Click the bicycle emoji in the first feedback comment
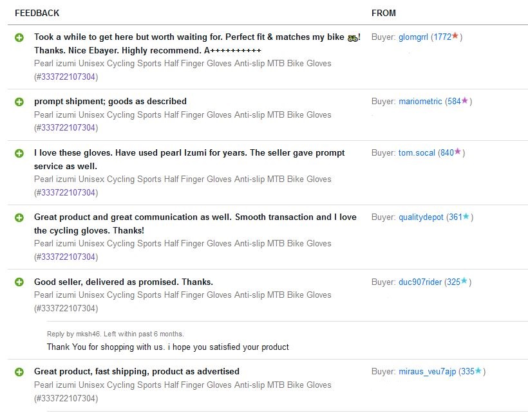 tap(352, 37)
